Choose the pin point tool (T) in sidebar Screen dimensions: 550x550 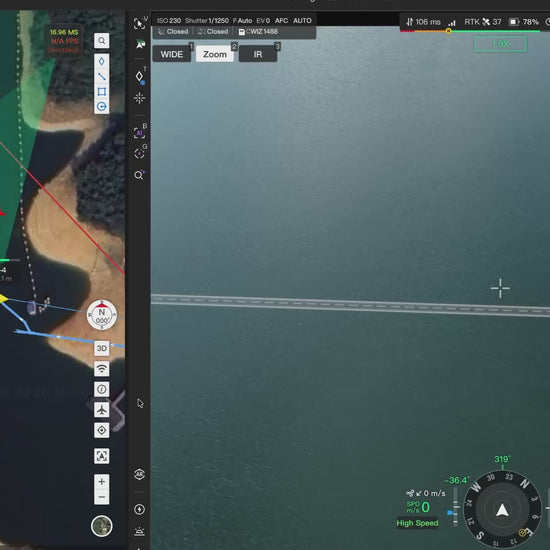pos(140,76)
